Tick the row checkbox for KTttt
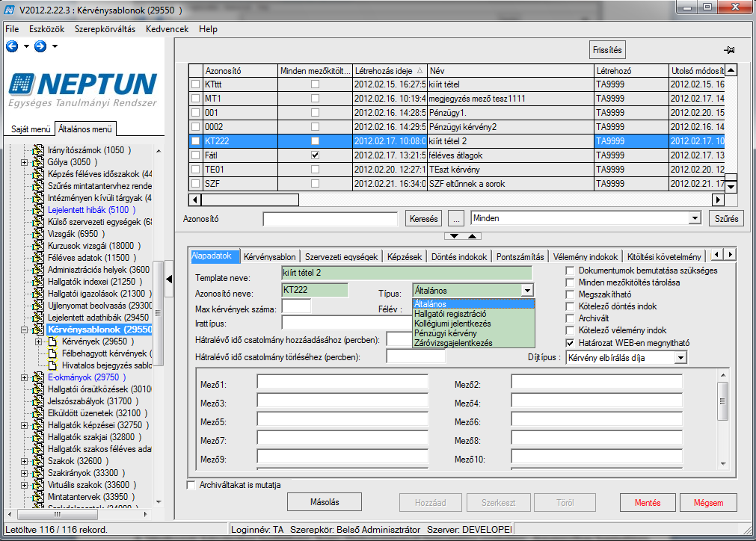This screenshot has height=541, width=756. (195, 84)
